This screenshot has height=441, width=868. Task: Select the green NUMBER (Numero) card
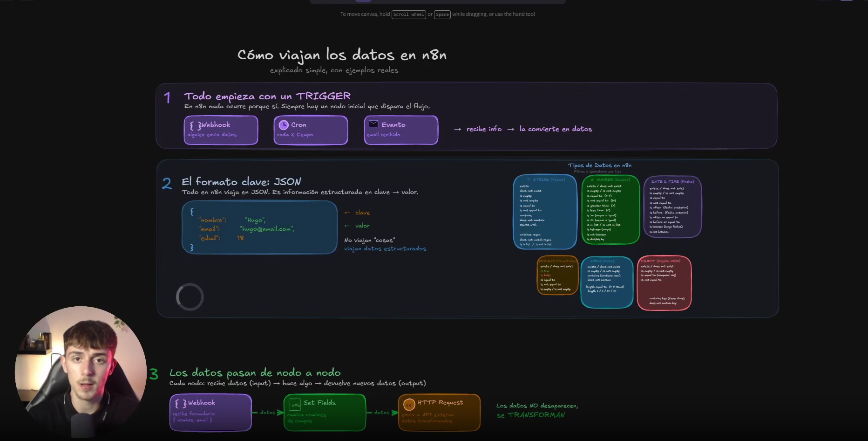click(x=610, y=209)
